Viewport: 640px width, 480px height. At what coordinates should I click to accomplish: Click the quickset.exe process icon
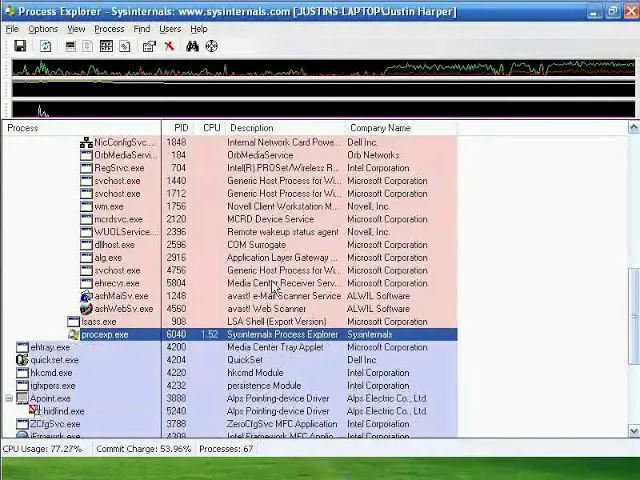pos(22,360)
